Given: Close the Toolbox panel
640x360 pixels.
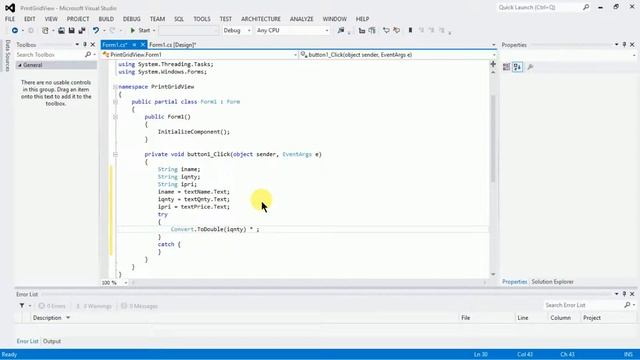Looking at the screenshot, I should click(93, 44).
